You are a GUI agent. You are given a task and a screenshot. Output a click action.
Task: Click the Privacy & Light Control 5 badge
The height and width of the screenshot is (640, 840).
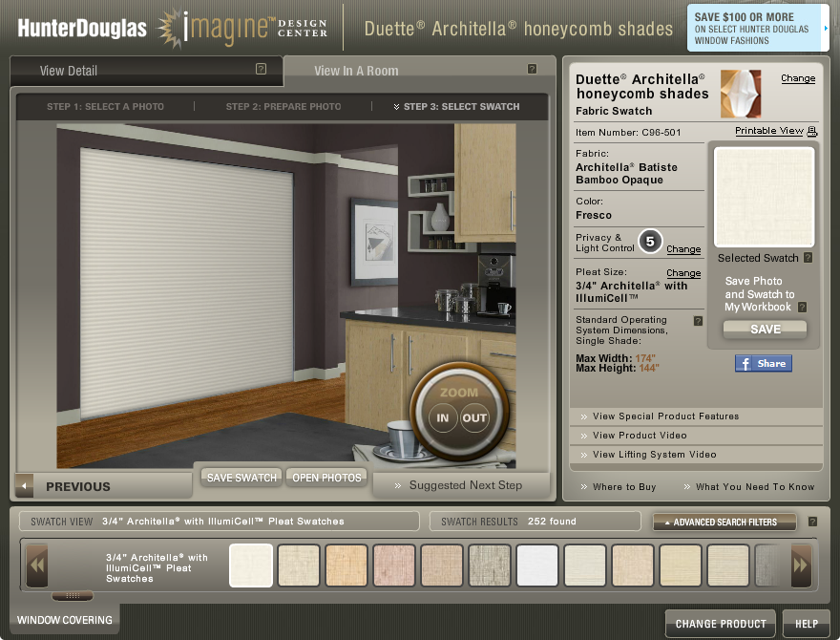tap(650, 242)
